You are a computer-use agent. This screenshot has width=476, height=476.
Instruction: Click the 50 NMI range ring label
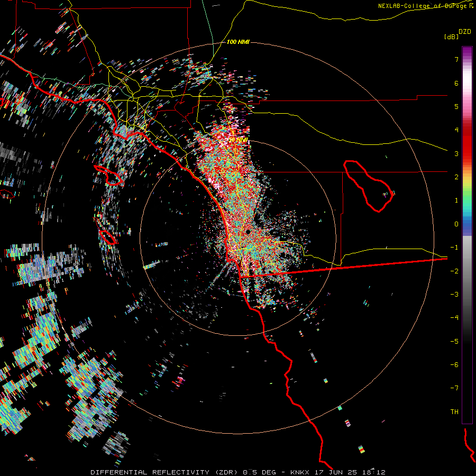tap(238, 140)
